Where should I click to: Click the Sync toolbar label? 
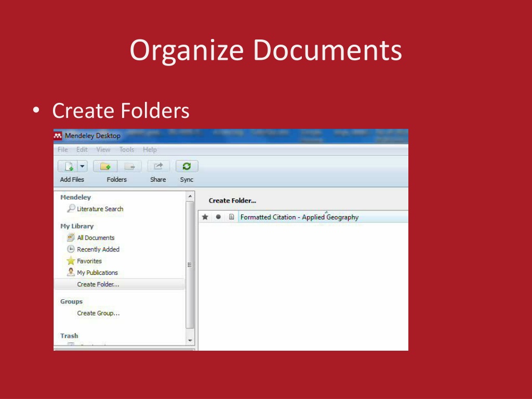pos(187,179)
